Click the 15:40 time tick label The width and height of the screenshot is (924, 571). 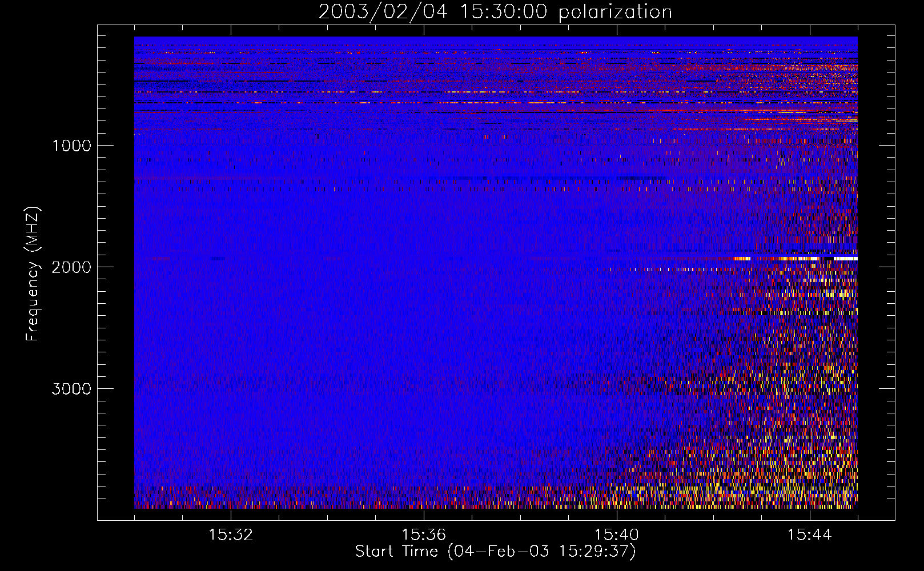point(617,535)
